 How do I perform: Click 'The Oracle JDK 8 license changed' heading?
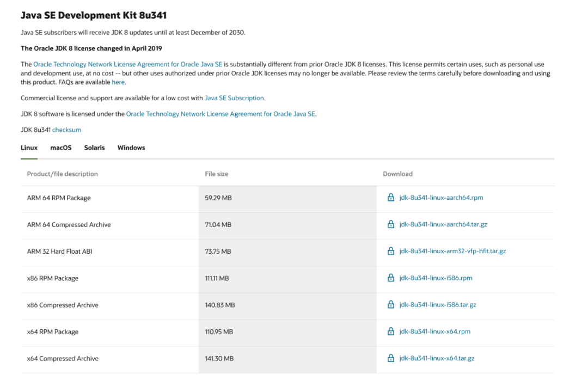point(91,48)
